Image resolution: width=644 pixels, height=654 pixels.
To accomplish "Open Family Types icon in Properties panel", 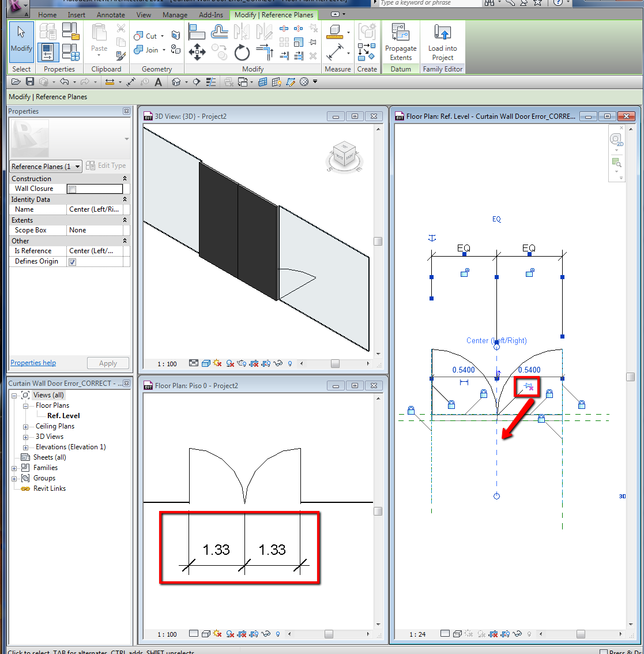I will (70, 52).
